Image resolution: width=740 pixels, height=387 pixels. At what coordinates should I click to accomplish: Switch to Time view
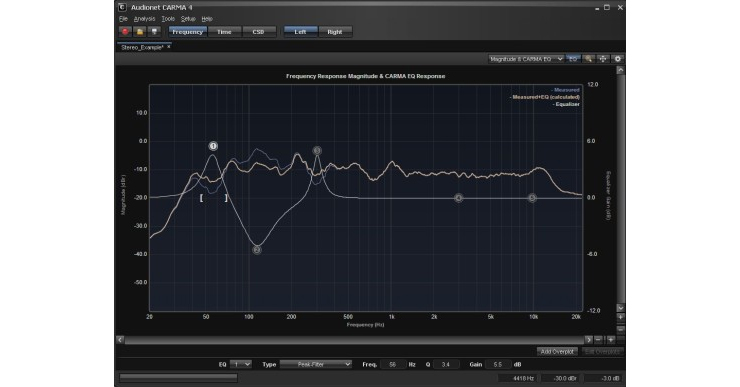point(224,32)
